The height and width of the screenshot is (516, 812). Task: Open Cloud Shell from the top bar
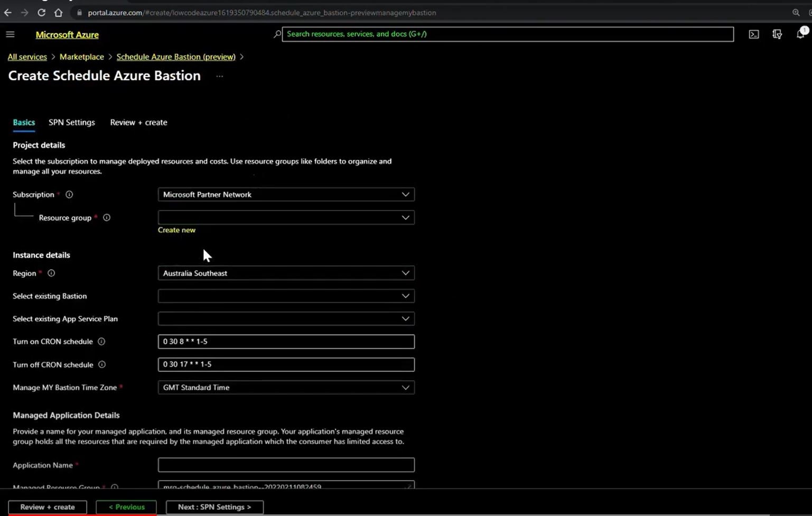point(754,34)
